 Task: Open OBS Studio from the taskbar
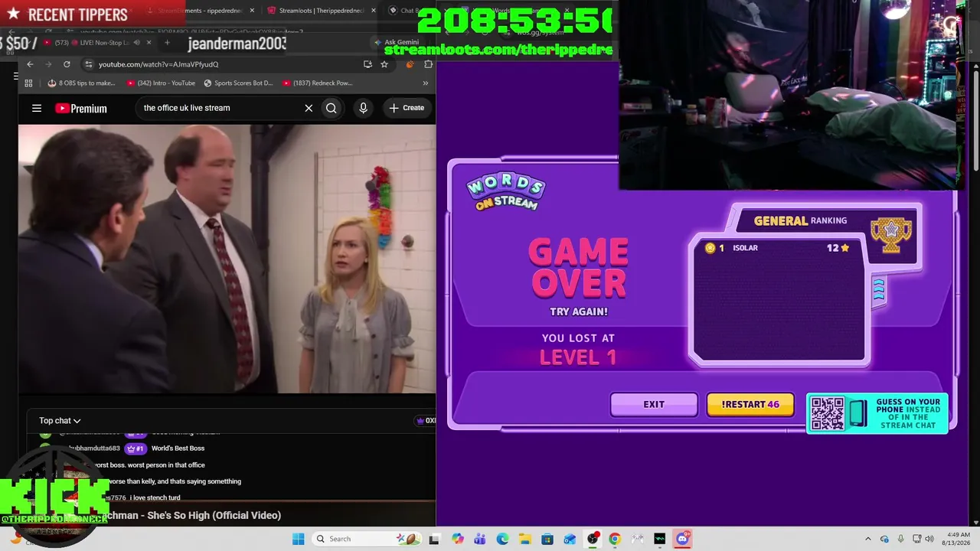coord(593,539)
